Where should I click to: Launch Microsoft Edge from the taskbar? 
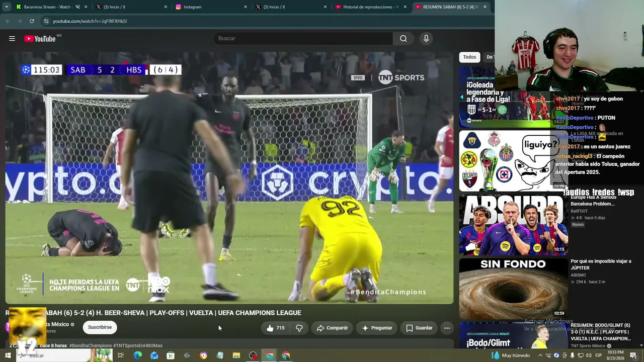tap(137, 355)
